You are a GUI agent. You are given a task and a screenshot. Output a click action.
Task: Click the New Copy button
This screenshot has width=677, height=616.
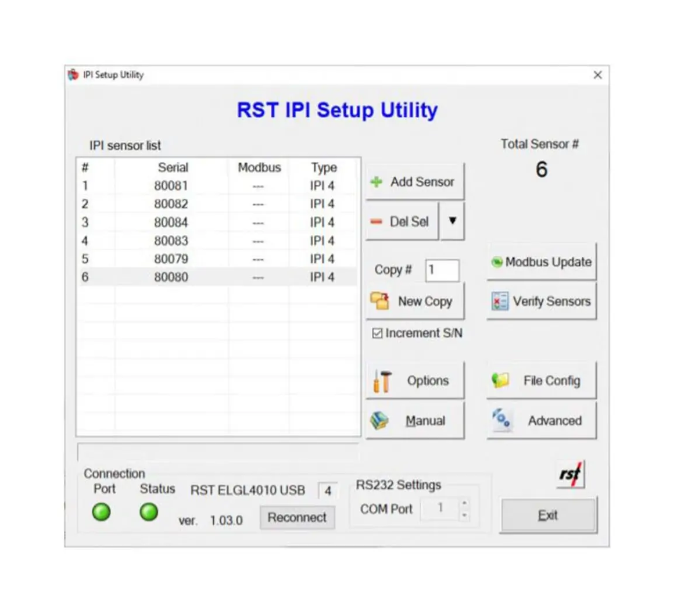click(415, 301)
